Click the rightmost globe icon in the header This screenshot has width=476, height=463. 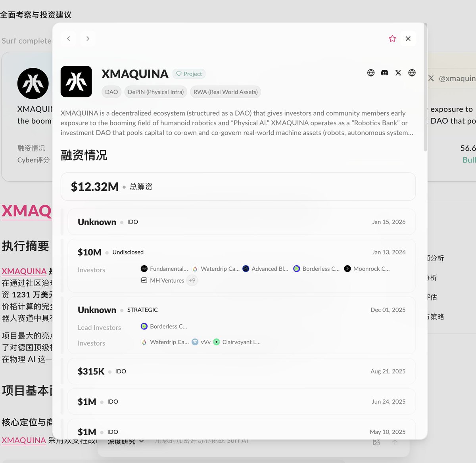point(412,73)
